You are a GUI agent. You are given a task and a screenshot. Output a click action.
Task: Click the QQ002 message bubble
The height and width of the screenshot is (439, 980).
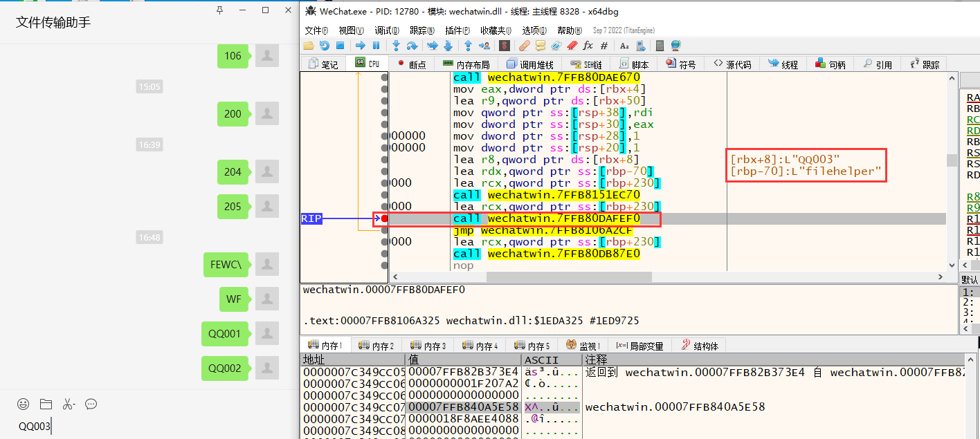pyautogui.click(x=225, y=368)
